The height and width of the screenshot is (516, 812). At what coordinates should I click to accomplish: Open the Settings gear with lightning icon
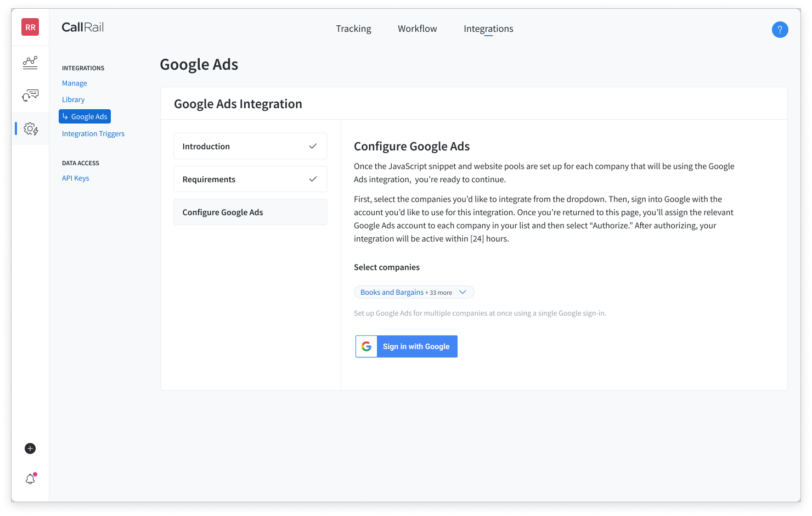[31, 129]
